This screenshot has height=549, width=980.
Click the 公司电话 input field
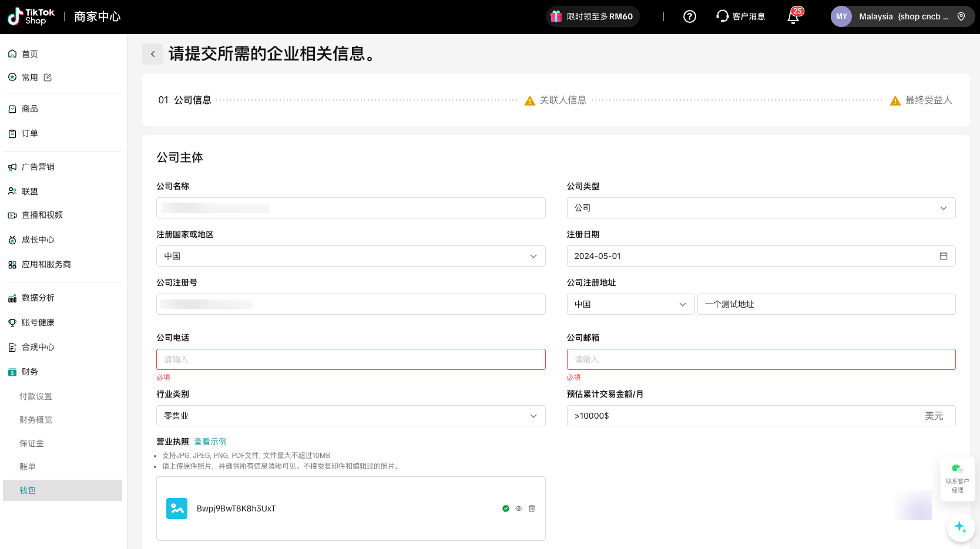coord(351,359)
